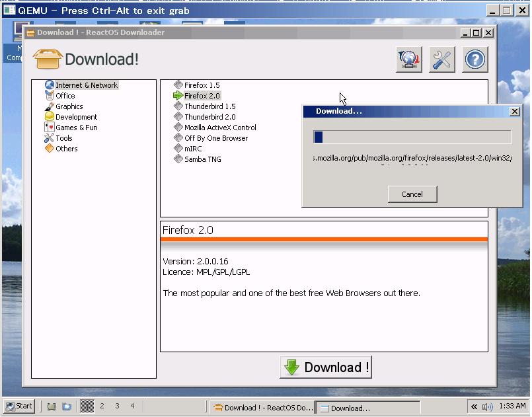Viewport: 532px width, 417px height.
Task: Close the ReactOS Downloader window
Action: (x=488, y=33)
